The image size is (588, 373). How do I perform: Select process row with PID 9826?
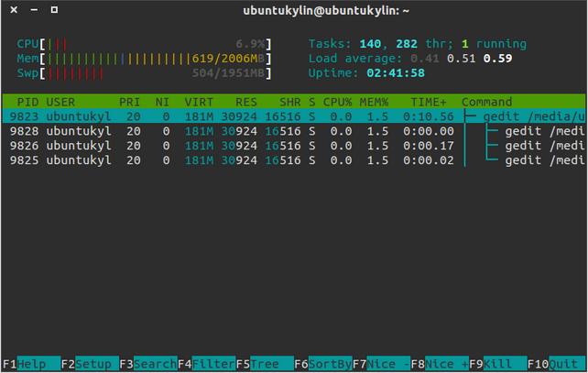294,146
